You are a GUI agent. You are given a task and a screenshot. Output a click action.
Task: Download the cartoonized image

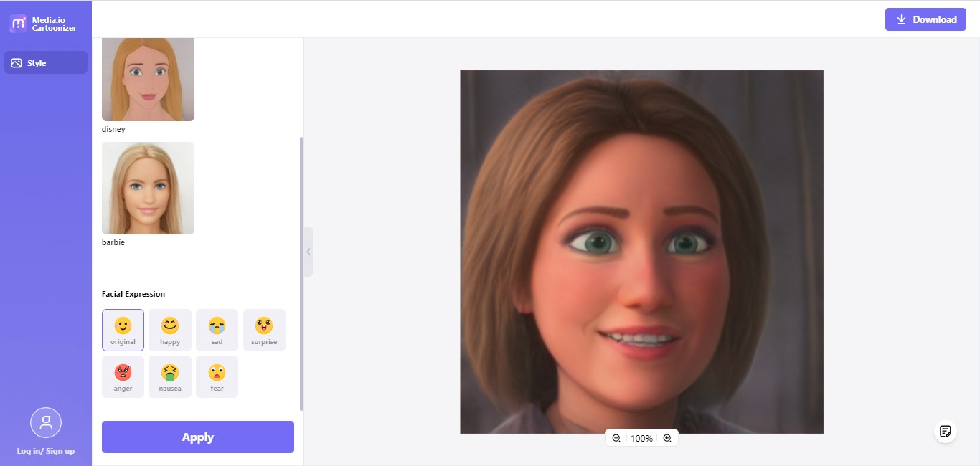pyautogui.click(x=925, y=19)
